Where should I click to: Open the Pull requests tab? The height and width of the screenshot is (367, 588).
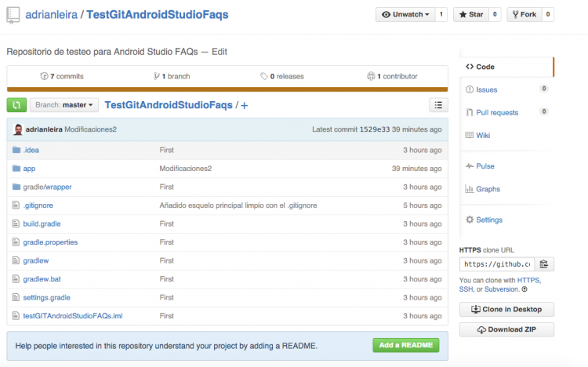(x=497, y=113)
